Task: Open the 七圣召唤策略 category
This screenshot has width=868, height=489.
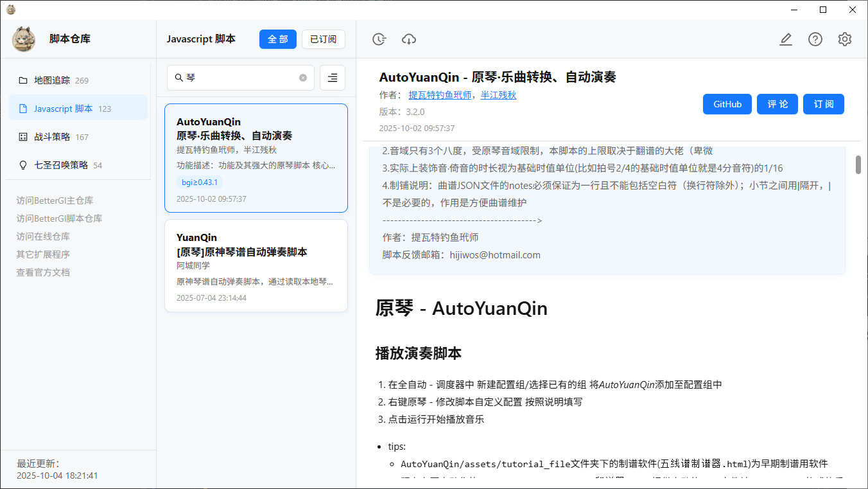Action: 61,165
